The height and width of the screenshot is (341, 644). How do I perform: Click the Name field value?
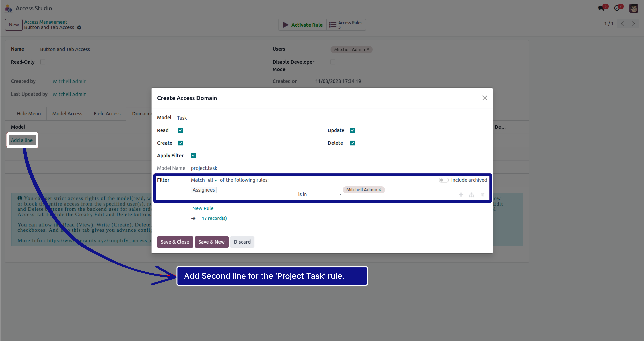tap(65, 49)
